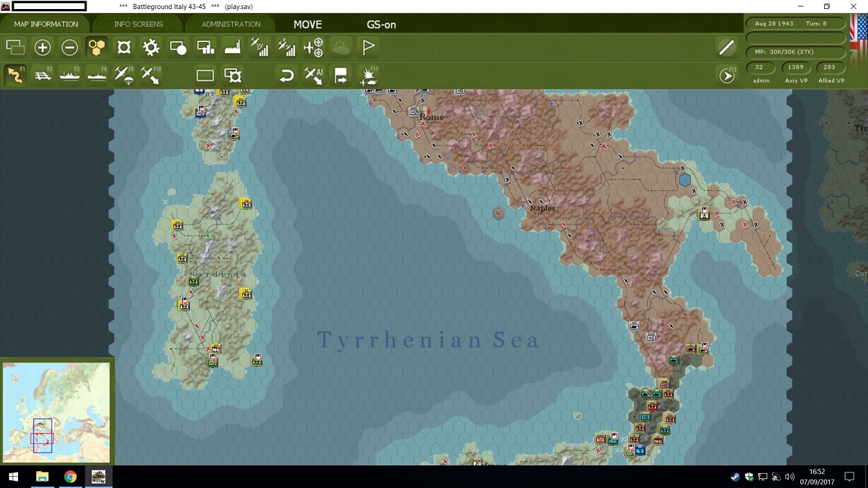Click the F11 explosion with tank icon
Viewport: 868px width, 488px height.
pyautogui.click(x=368, y=76)
